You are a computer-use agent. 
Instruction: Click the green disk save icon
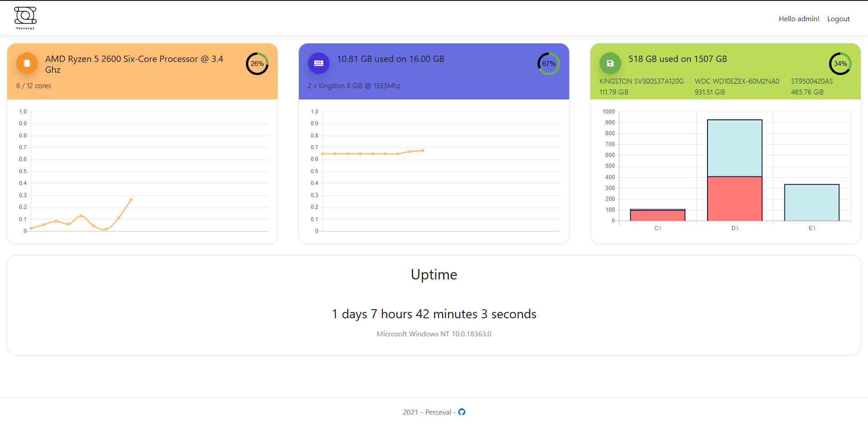coord(610,63)
